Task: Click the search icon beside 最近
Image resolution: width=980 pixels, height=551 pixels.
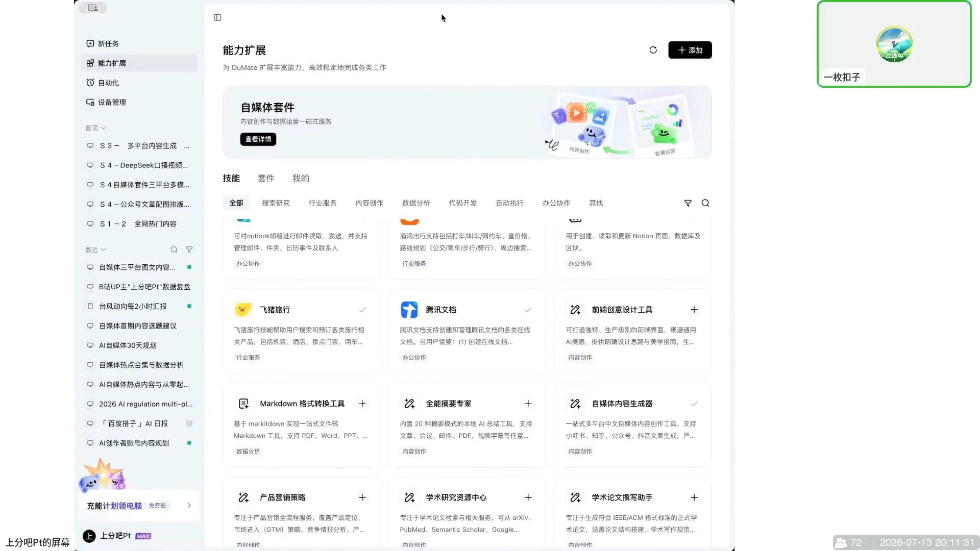Action: point(174,249)
